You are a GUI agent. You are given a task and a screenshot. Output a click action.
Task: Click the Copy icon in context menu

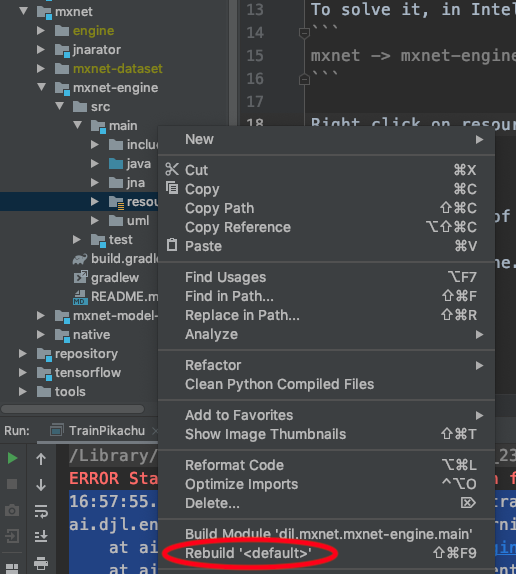172,188
